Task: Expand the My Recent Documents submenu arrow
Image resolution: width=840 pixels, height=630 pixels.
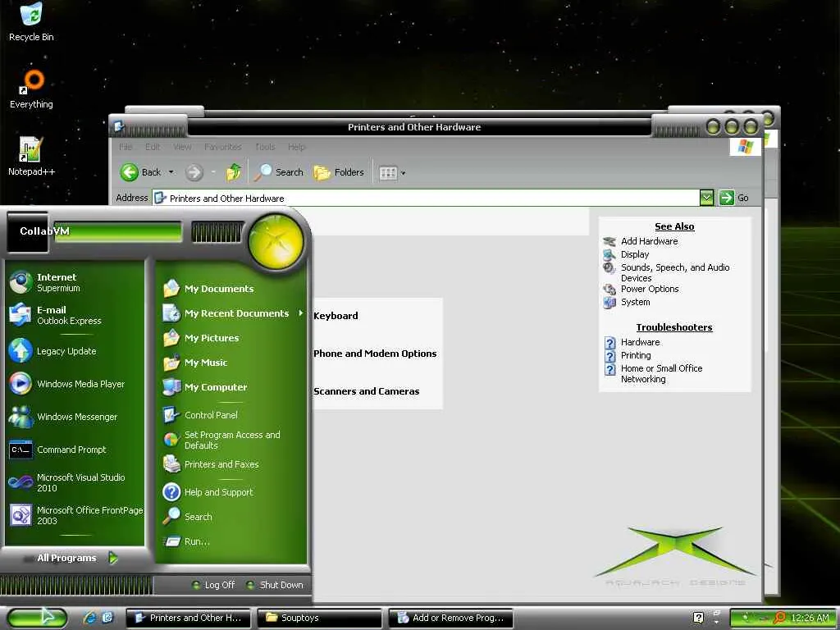Action: pos(300,313)
